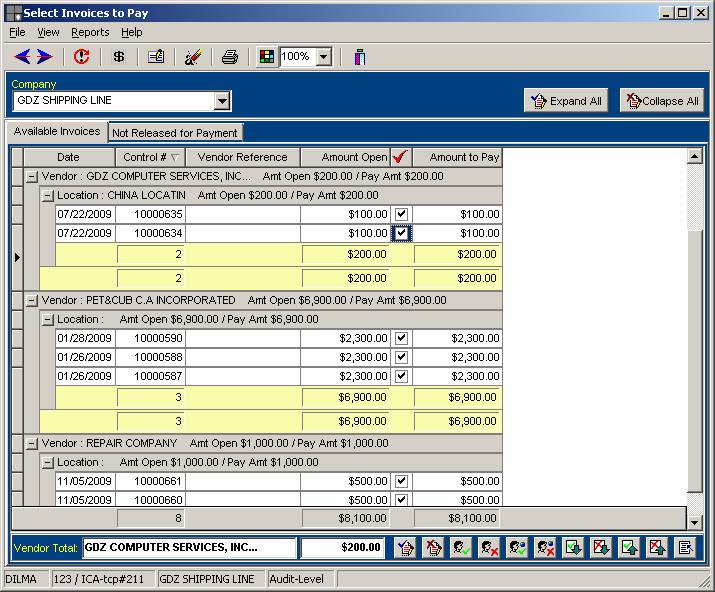Collapse the location group under PET&CUB vendor
This screenshot has width=715, height=592.
click(47, 320)
